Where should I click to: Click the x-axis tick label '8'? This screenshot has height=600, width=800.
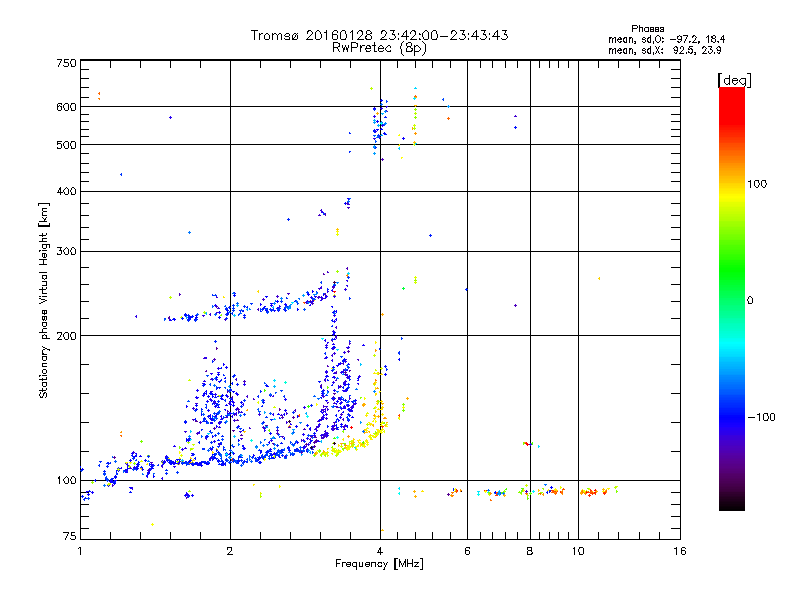530,551
